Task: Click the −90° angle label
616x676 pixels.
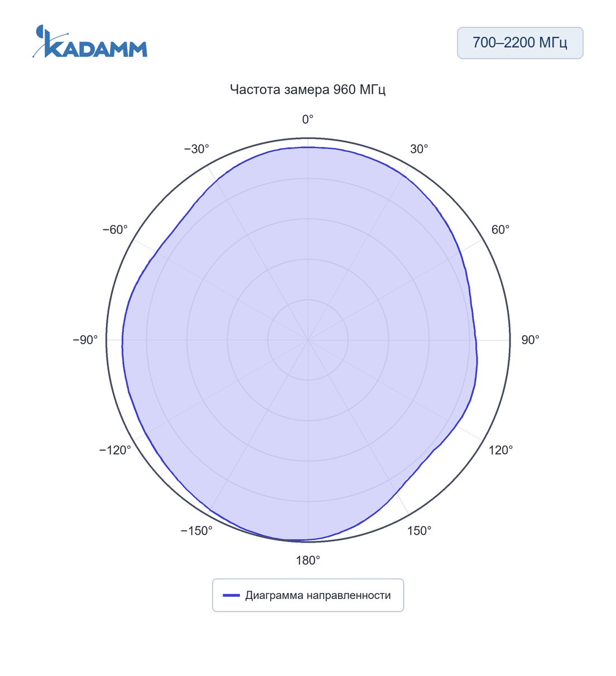Action: click(x=85, y=340)
